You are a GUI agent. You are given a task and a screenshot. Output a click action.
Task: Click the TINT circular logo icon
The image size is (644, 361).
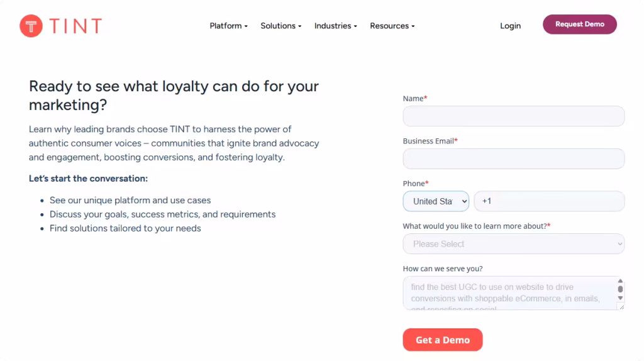point(31,26)
